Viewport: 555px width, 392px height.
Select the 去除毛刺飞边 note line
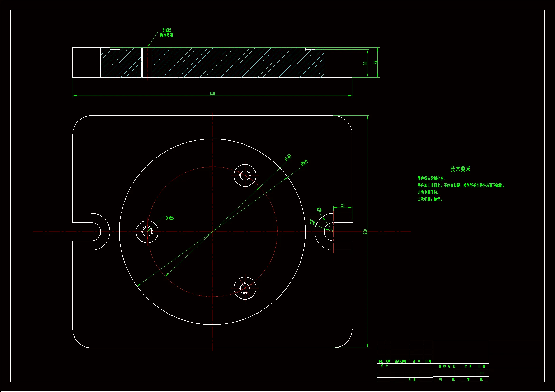[x=428, y=192]
